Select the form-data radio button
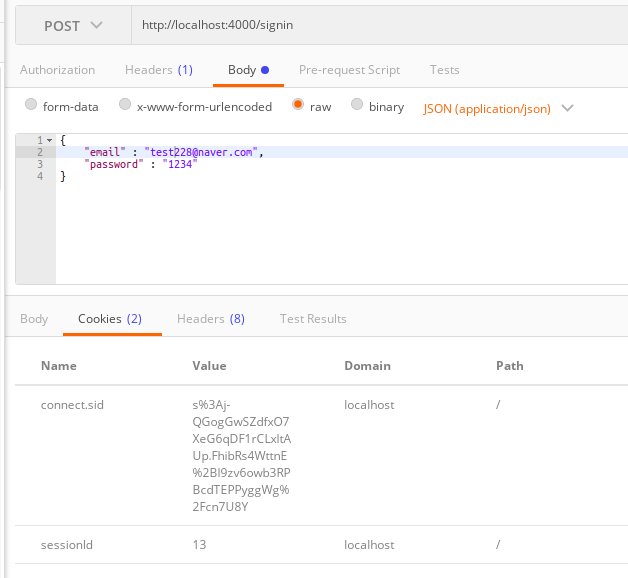The image size is (628, 578). coord(31,105)
